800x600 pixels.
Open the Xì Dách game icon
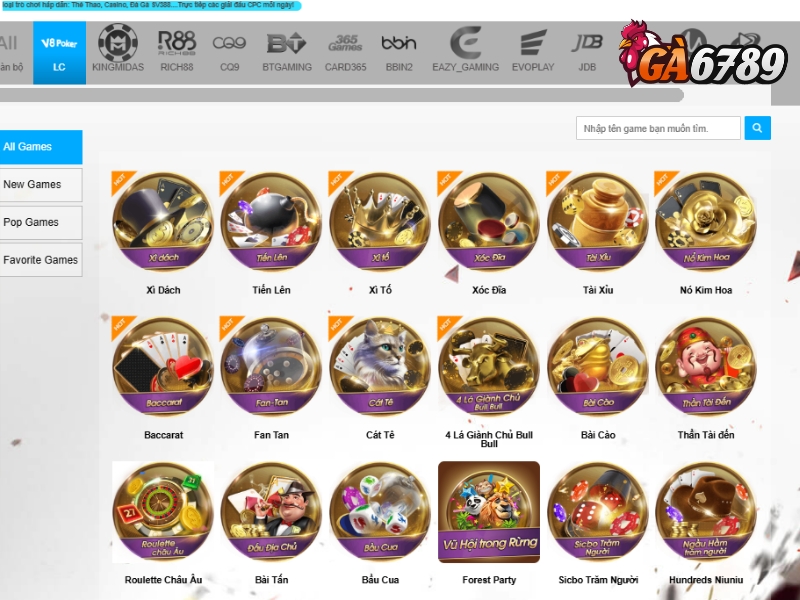163,222
